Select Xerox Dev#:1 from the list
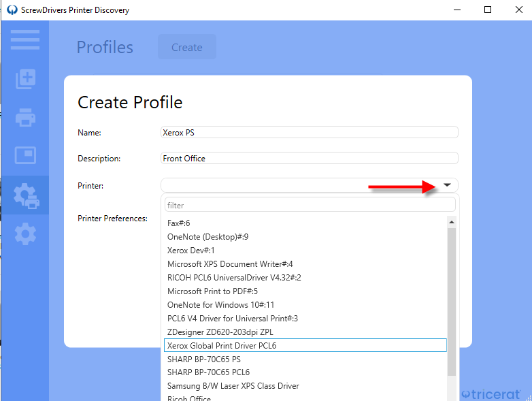This screenshot has height=401, width=532. 305,251
